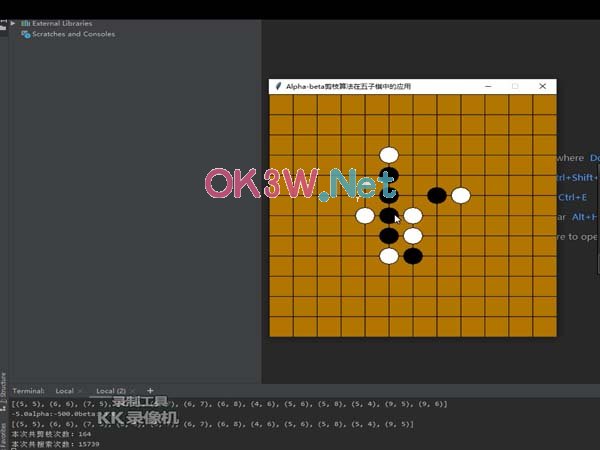Screen dimensions: 600x450
Task: Close the Alpha-beta gomoku window
Action: [542, 87]
